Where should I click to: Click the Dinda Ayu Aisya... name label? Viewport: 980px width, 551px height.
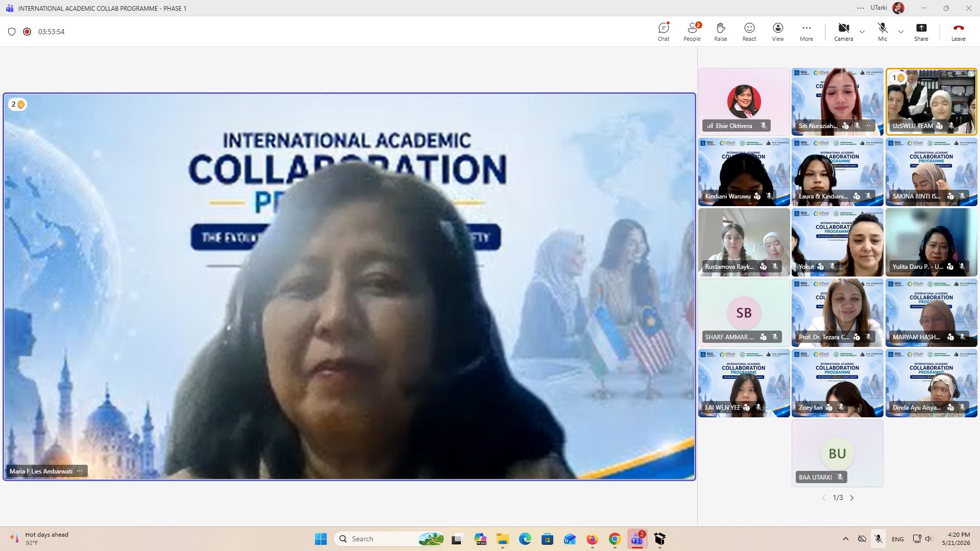tap(917, 407)
